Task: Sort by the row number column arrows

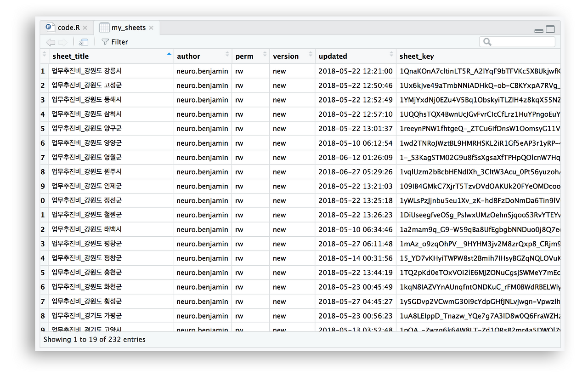Action: coord(44,55)
